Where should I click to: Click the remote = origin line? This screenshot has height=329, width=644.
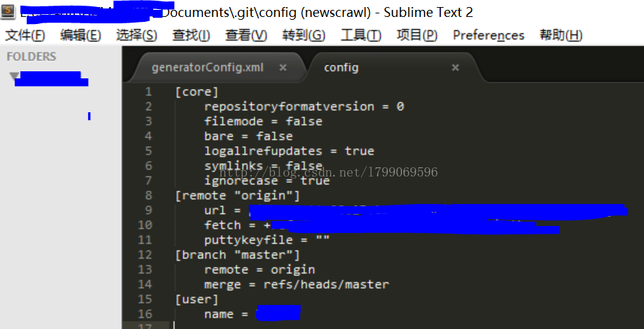260,270
